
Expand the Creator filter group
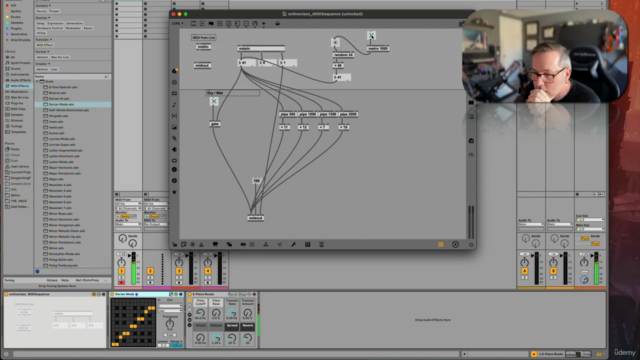(x=42, y=64)
